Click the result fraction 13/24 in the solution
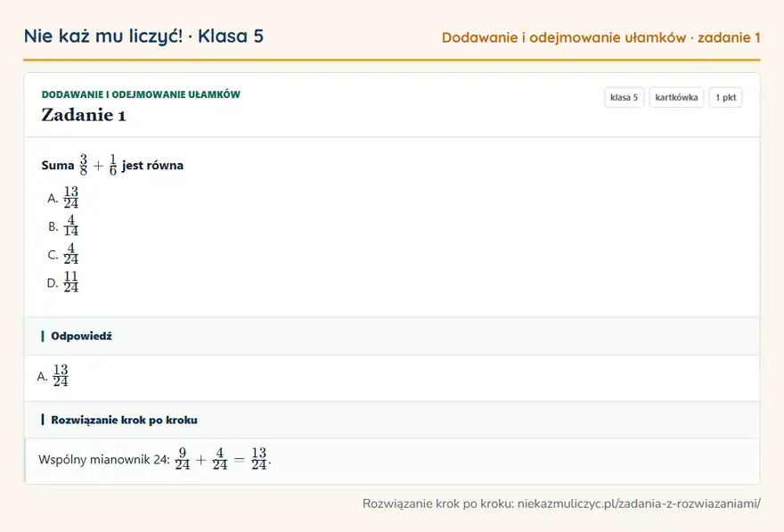 coord(259,459)
